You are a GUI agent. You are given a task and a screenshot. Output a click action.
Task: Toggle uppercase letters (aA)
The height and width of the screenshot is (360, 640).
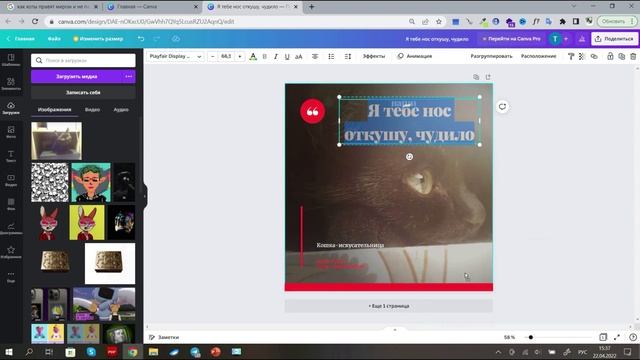tap(299, 56)
